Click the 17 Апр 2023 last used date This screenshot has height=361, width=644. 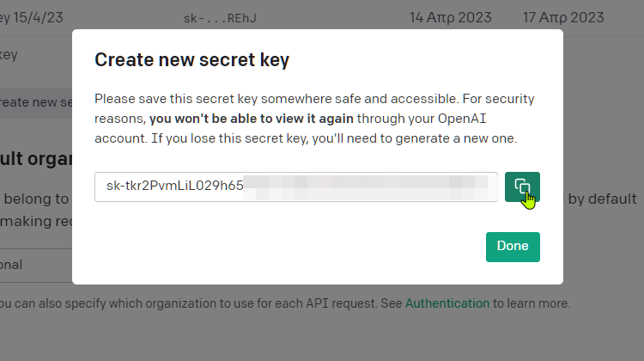point(563,18)
